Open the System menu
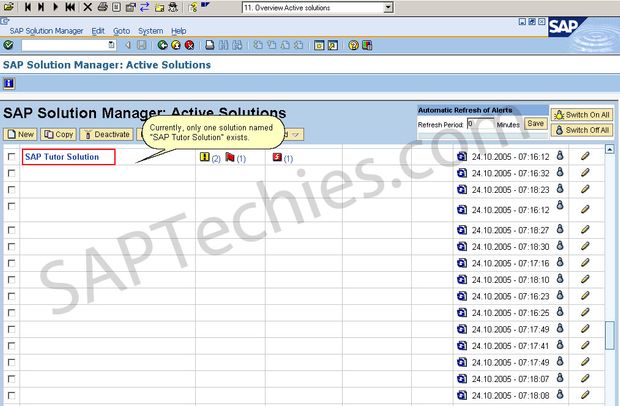Viewport: 620px width, 406px height. [151, 31]
